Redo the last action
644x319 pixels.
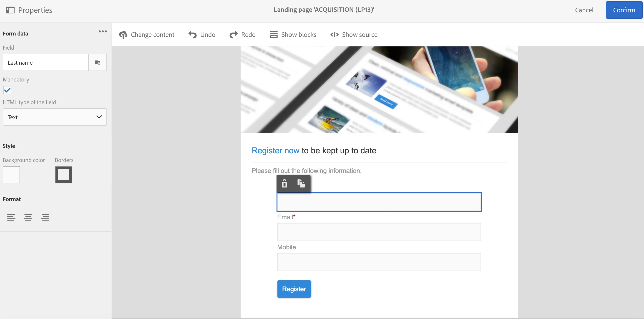pyautogui.click(x=242, y=35)
